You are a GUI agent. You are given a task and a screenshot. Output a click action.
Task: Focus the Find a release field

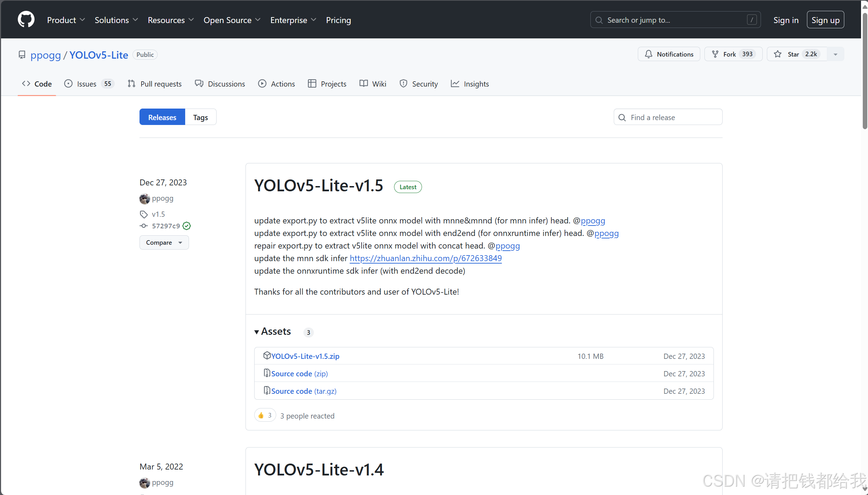[668, 117]
